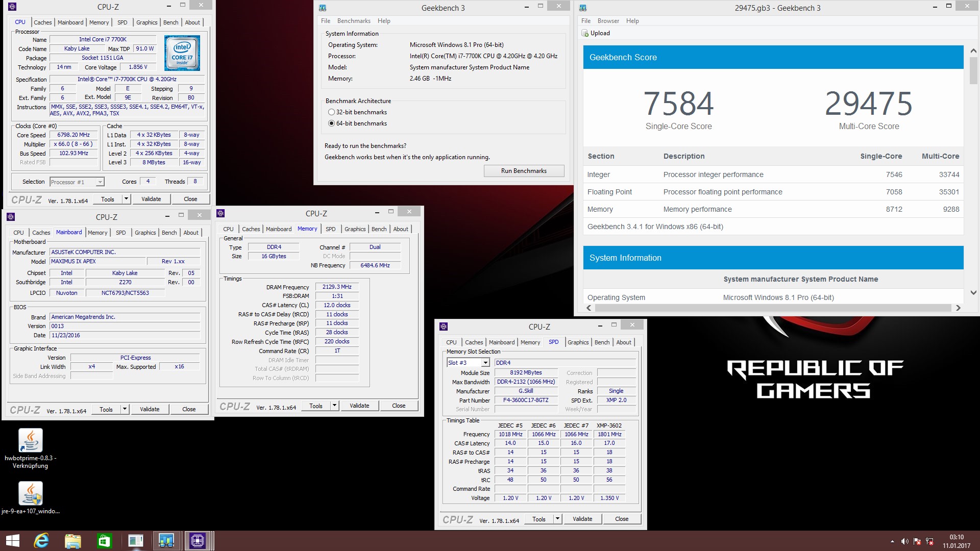The width and height of the screenshot is (980, 551).
Task: Open the jre-9-ea+107 installer desktop icon
Action: tap(31, 498)
